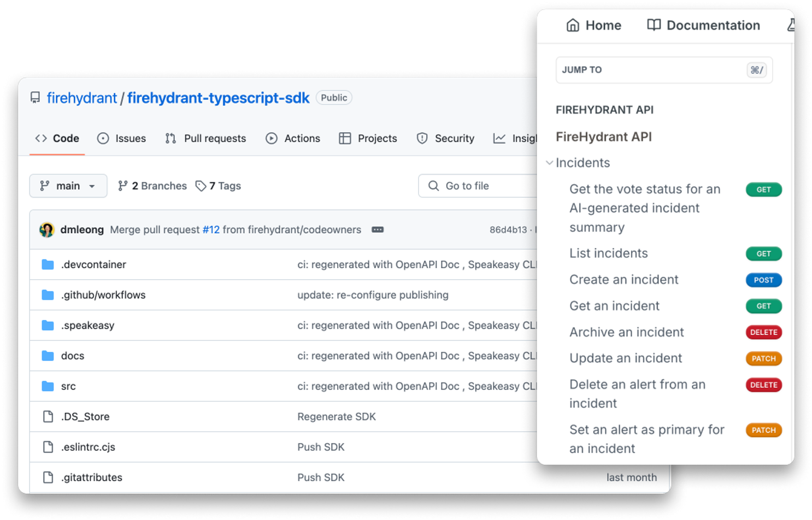The image size is (812, 520).
Task: Click GET badge beside List incidents
Action: 763,254
